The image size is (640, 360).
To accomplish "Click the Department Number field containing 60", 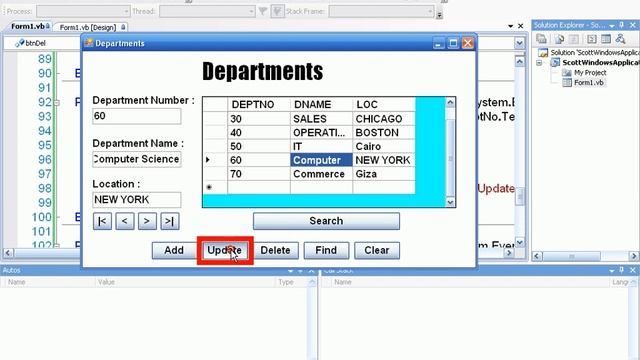I will pos(137,116).
